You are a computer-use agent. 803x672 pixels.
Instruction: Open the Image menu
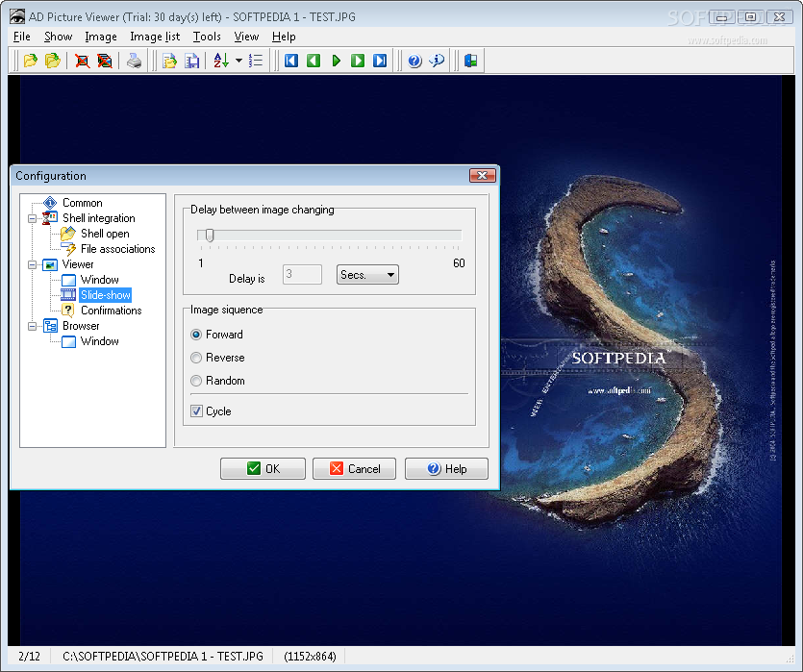(101, 37)
